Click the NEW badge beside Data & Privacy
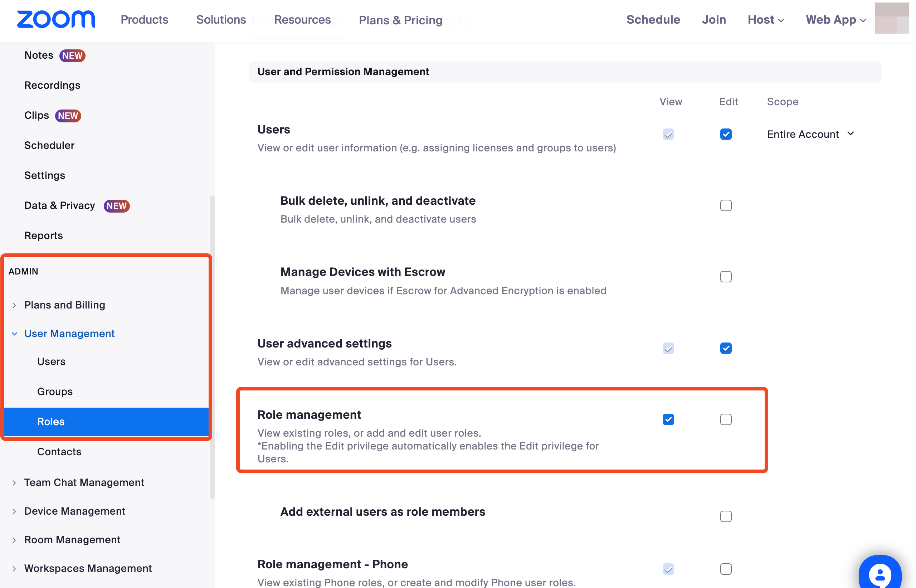This screenshot has width=916, height=588. click(x=116, y=206)
